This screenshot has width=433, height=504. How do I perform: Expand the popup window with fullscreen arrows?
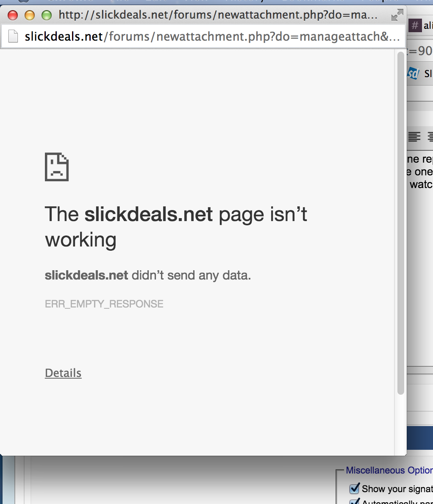pos(397,15)
